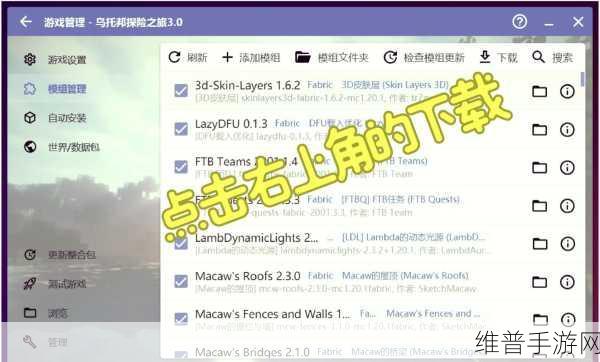The image size is (600, 362).
Task: Click 添加模组 to add a mod
Action: (x=251, y=57)
